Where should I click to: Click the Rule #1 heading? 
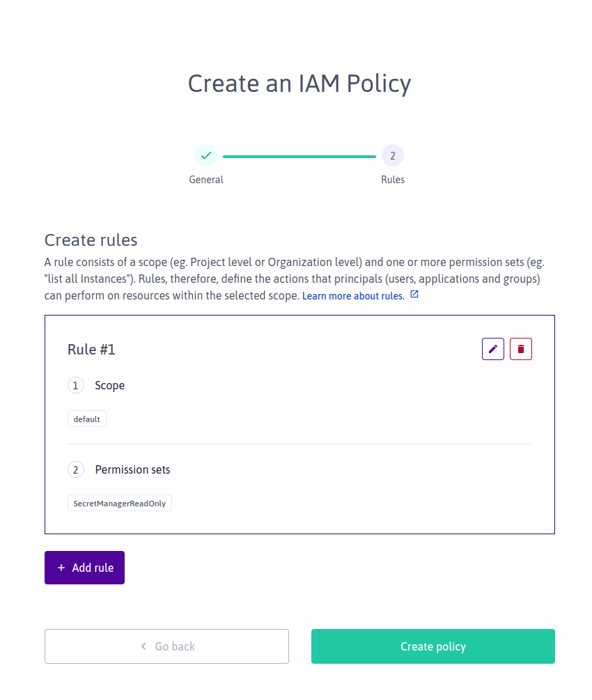(91, 349)
